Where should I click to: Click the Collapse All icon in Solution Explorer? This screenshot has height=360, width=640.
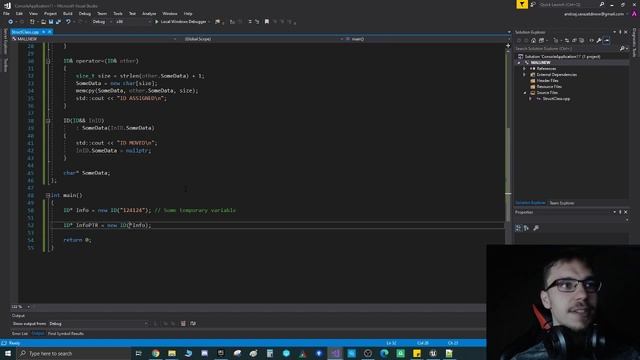click(574, 40)
